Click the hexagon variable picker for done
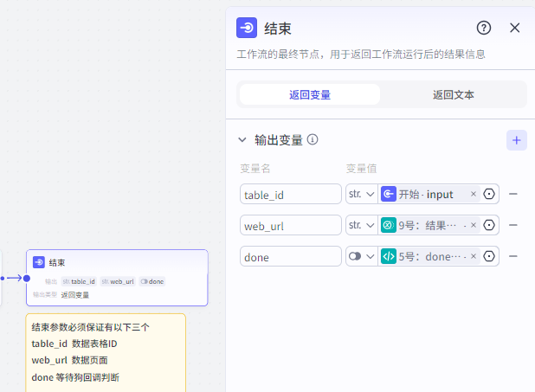Image resolution: width=535 pixels, height=392 pixels. pyautogui.click(x=489, y=256)
